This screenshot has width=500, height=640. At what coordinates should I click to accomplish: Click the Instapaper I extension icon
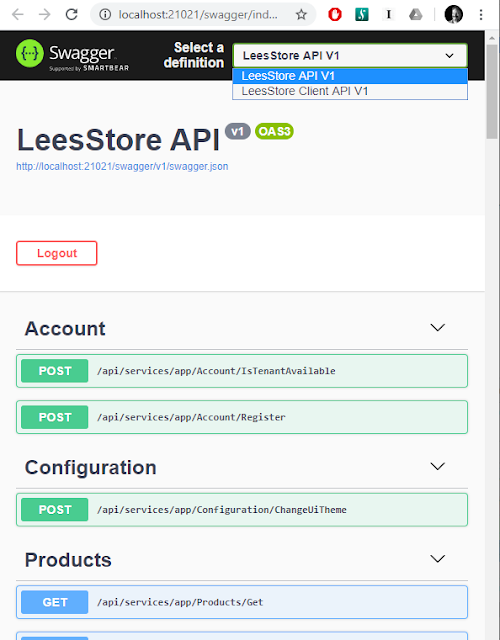click(389, 15)
